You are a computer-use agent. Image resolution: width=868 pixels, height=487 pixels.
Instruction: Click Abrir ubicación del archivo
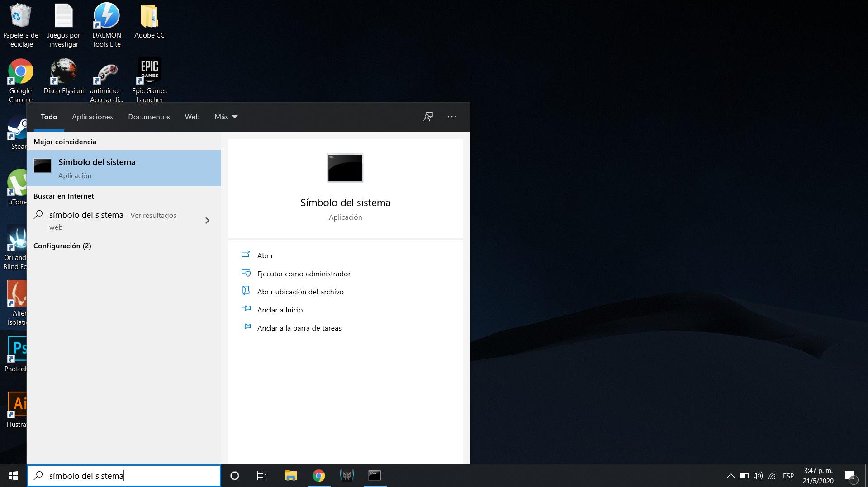[x=300, y=292]
